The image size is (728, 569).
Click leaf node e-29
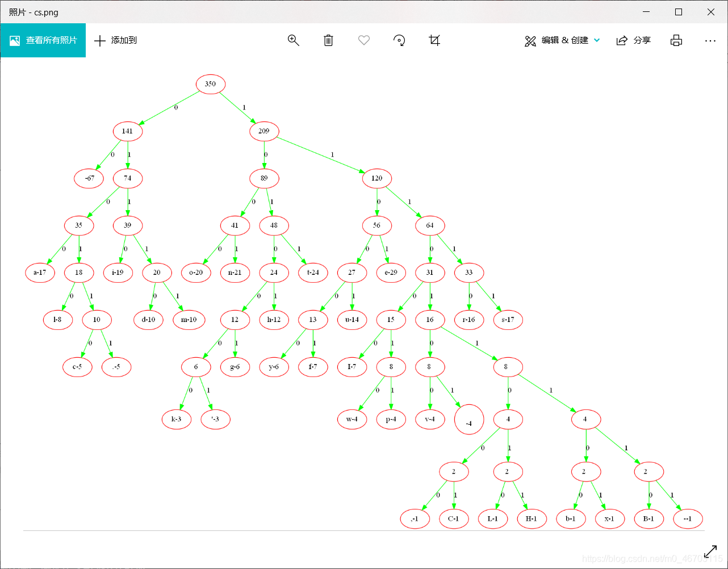(391, 273)
